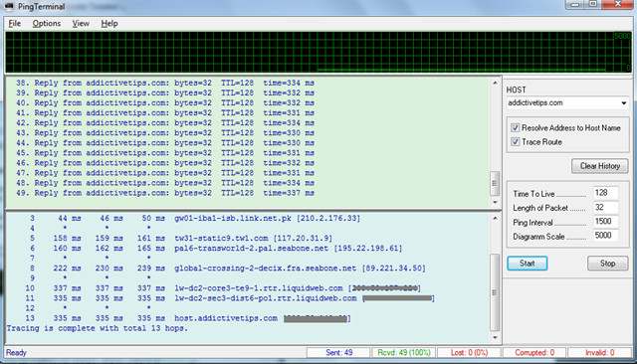Click the Time To Live value field
Screen dimensions: 637x364
click(x=605, y=193)
